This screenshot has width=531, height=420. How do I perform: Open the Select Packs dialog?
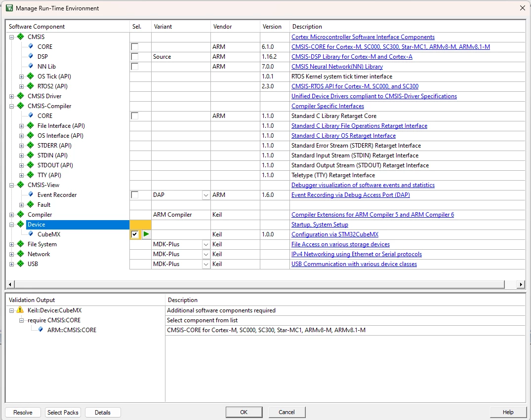(x=63, y=412)
